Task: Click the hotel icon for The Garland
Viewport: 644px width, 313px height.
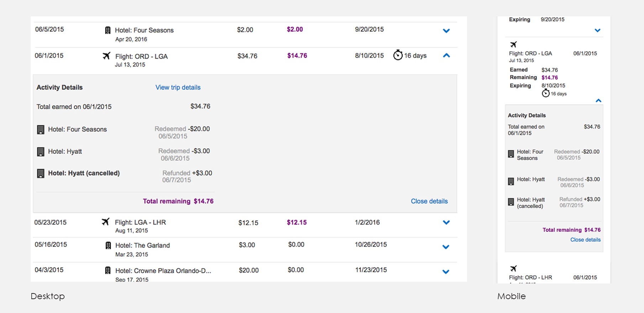Action: [108, 245]
